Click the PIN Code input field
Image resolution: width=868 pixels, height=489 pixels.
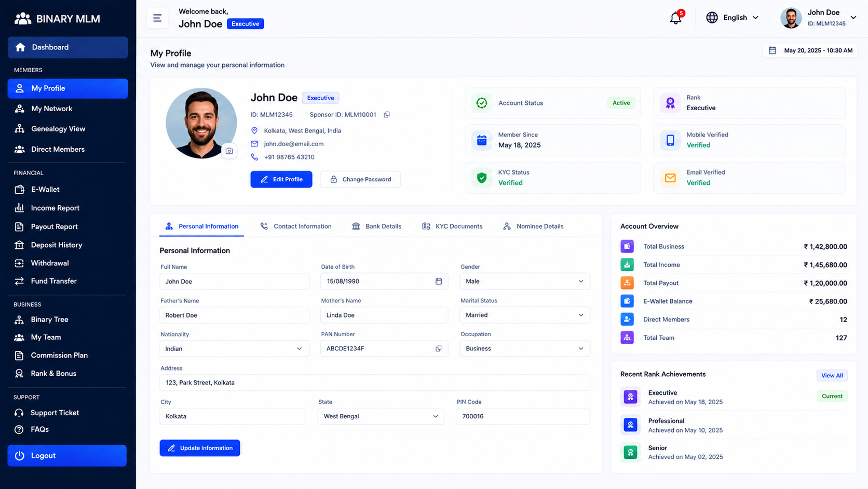click(523, 416)
